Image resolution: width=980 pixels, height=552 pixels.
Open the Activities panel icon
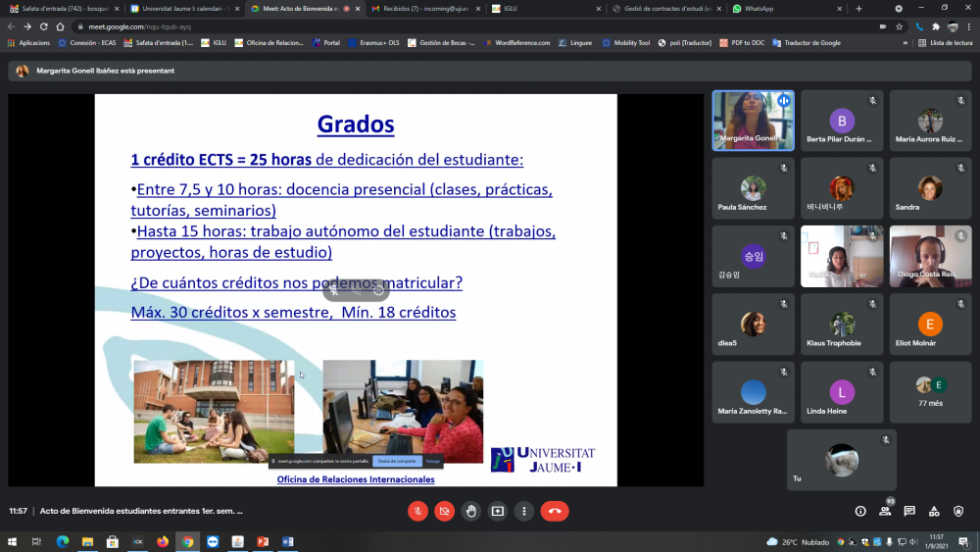[x=934, y=511]
